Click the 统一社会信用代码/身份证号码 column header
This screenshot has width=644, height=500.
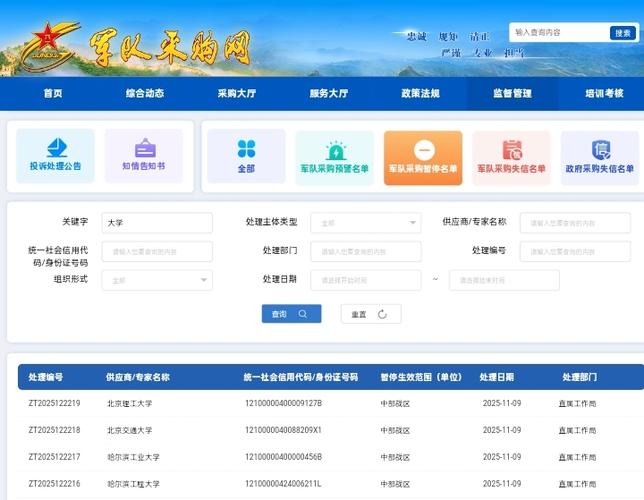click(x=301, y=377)
